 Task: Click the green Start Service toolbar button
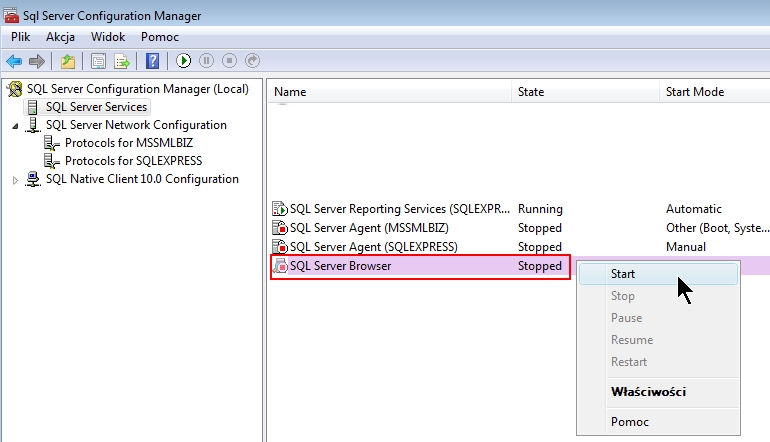point(183,61)
